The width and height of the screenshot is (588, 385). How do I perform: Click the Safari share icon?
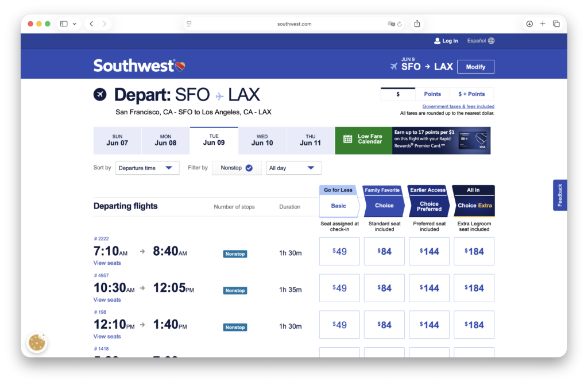click(x=417, y=24)
